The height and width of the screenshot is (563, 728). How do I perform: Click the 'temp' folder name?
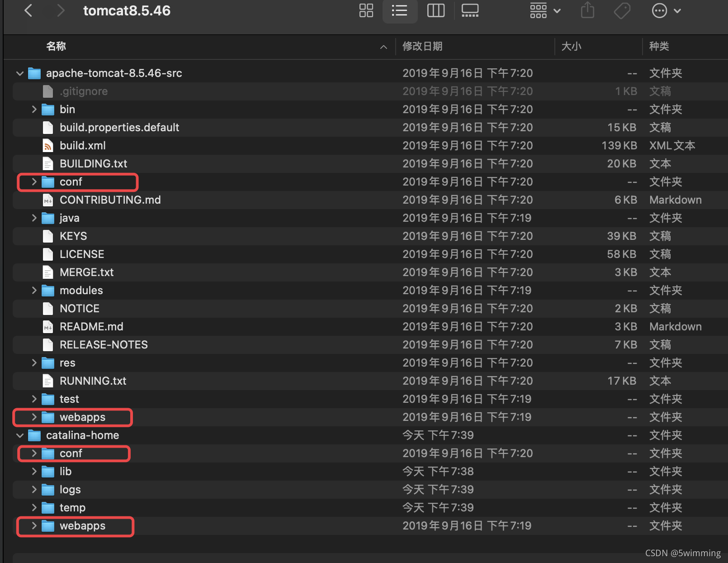pos(72,507)
